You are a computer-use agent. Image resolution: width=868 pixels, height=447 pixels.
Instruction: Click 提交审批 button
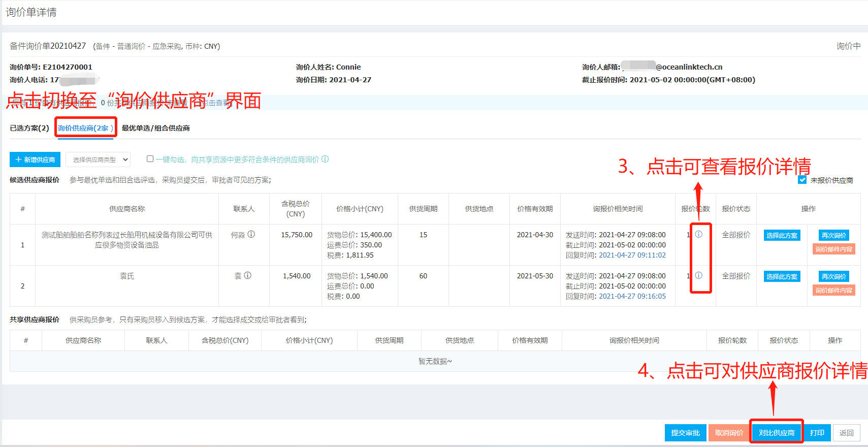pos(686,433)
